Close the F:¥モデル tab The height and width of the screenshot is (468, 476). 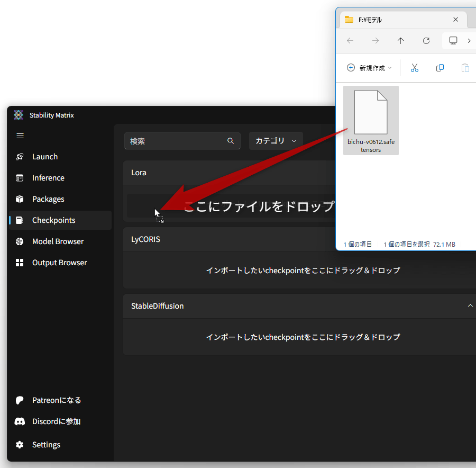coord(456,20)
